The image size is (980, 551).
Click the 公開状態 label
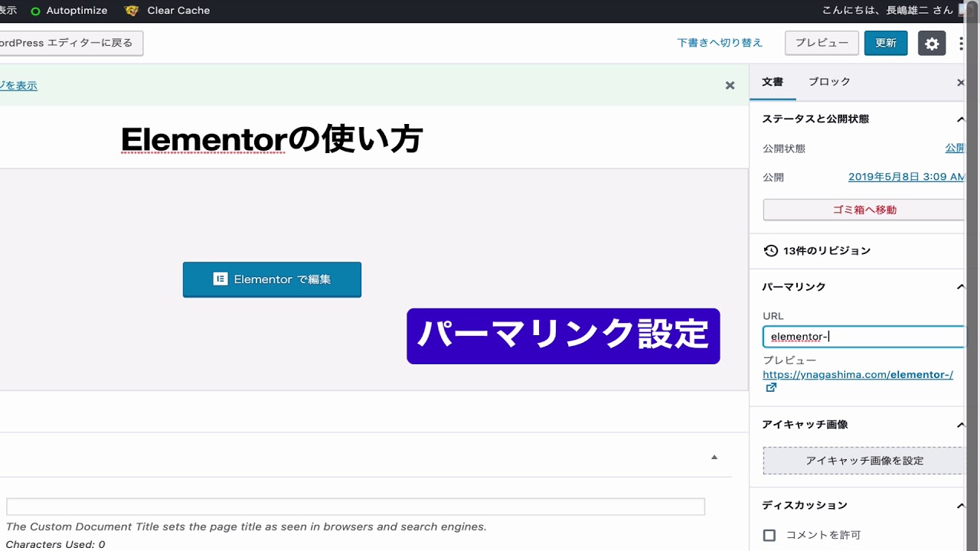tap(784, 148)
